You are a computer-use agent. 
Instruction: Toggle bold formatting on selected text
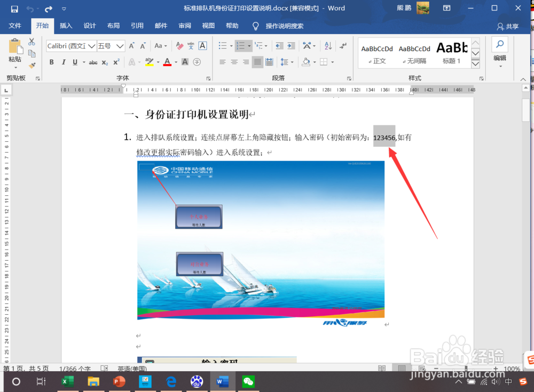pyautogui.click(x=51, y=62)
